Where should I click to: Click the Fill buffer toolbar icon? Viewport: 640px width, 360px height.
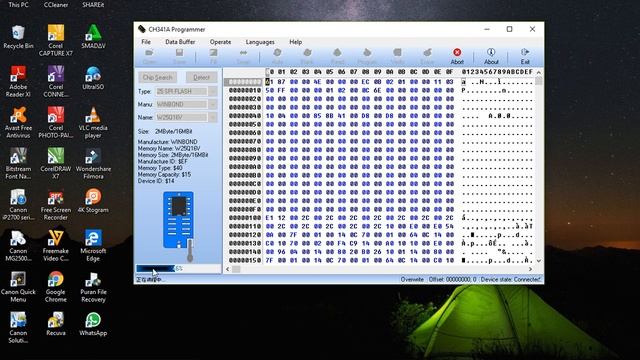(213, 56)
